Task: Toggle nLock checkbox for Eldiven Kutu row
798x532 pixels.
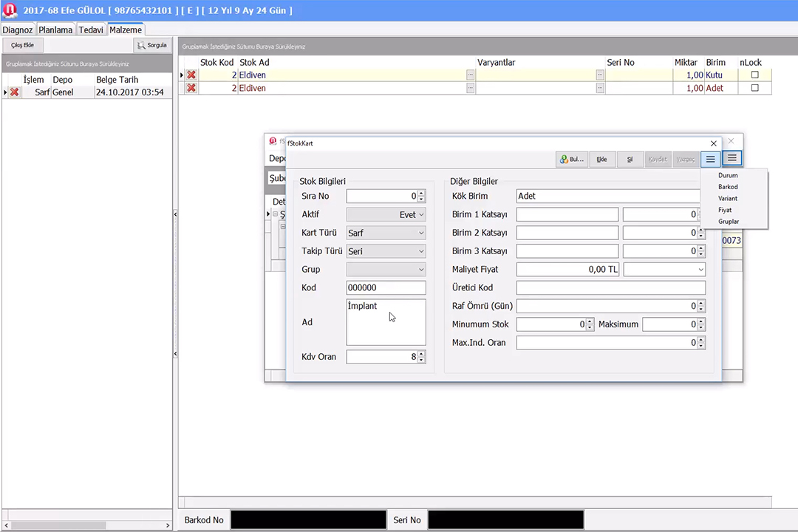Action: click(x=754, y=75)
